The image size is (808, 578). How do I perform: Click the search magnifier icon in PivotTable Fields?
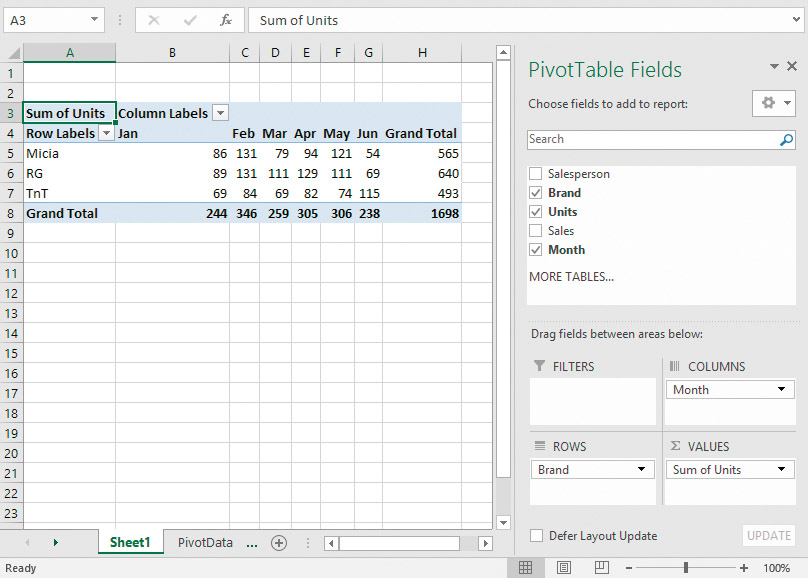coord(786,140)
